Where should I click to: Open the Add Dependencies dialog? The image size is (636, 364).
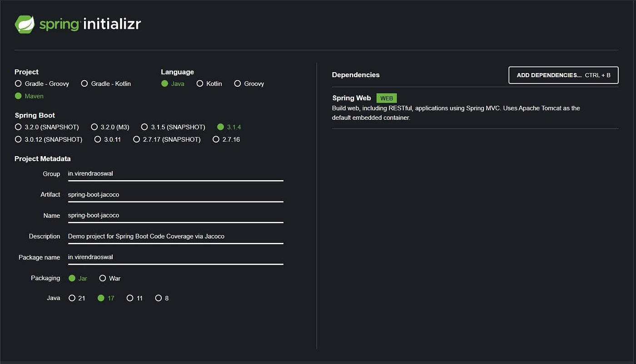coord(563,75)
